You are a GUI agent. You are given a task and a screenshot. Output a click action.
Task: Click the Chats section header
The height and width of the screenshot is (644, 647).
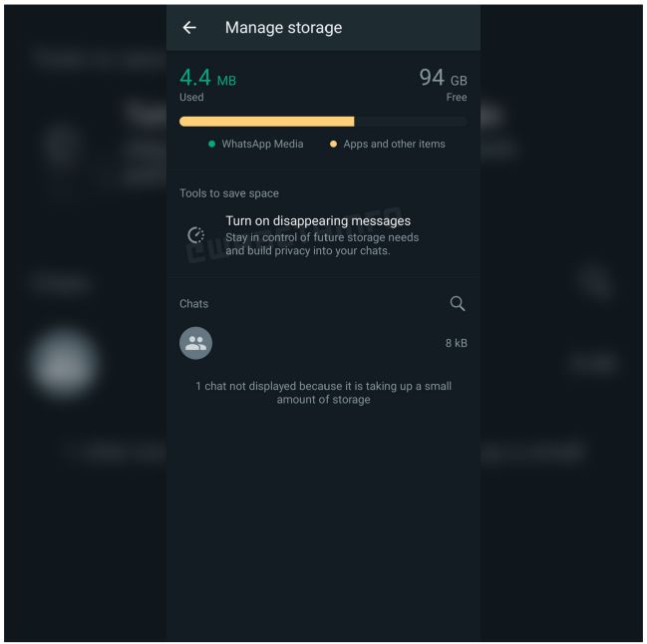point(193,304)
